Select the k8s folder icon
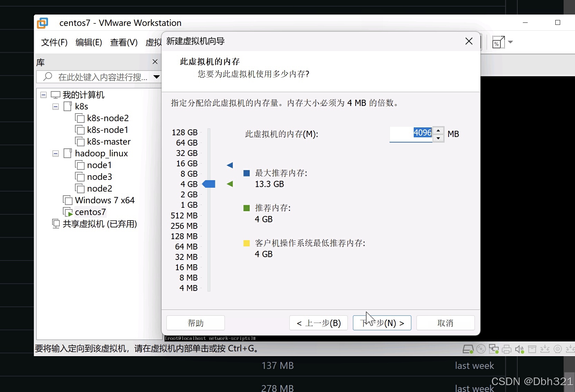Image resolution: width=575 pixels, height=392 pixels. pos(68,106)
